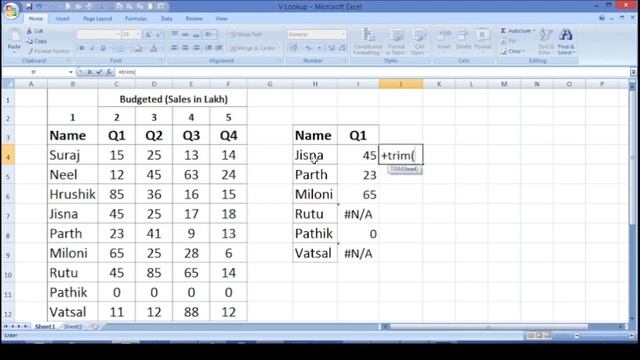Open the Clipboard dialog launcher
The height and width of the screenshot is (360, 640).
tap(69, 61)
